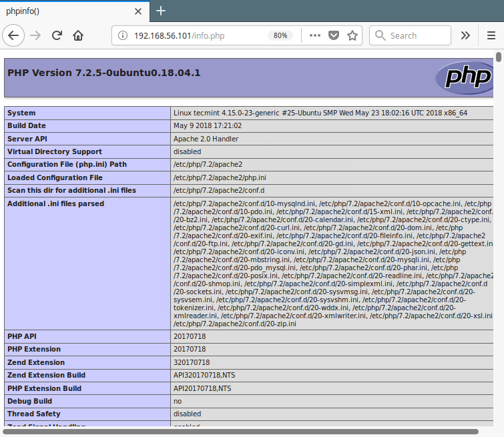The width and height of the screenshot is (504, 437).
Task: Show site information for the address
Action: pyautogui.click(x=122, y=35)
